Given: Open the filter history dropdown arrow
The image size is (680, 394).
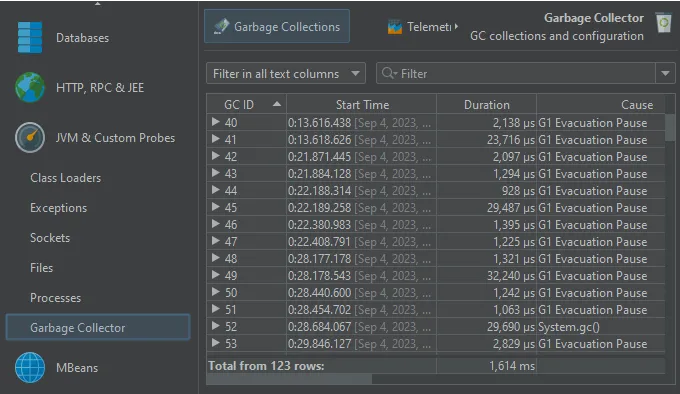Looking at the screenshot, I should (665, 73).
